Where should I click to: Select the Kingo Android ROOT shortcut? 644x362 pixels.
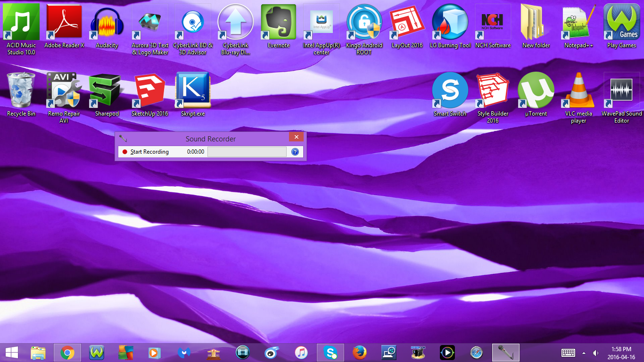(x=364, y=29)
